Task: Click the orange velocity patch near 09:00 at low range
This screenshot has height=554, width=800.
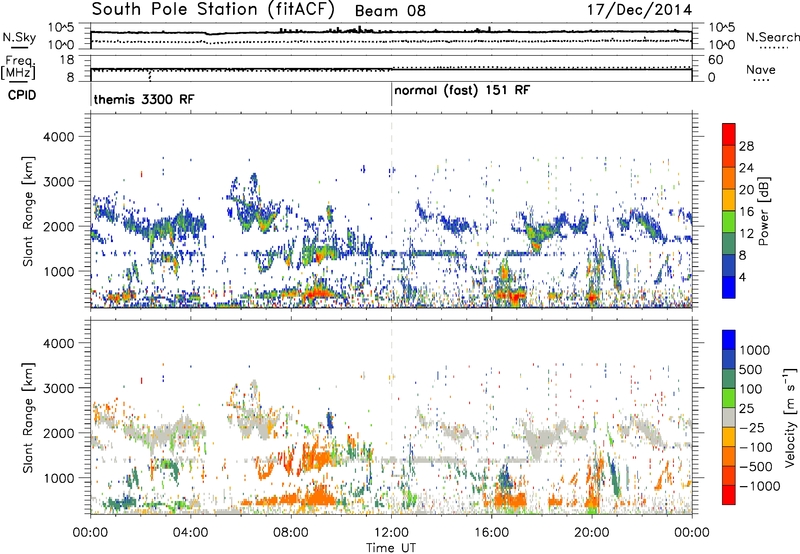Action: (317, 496)
